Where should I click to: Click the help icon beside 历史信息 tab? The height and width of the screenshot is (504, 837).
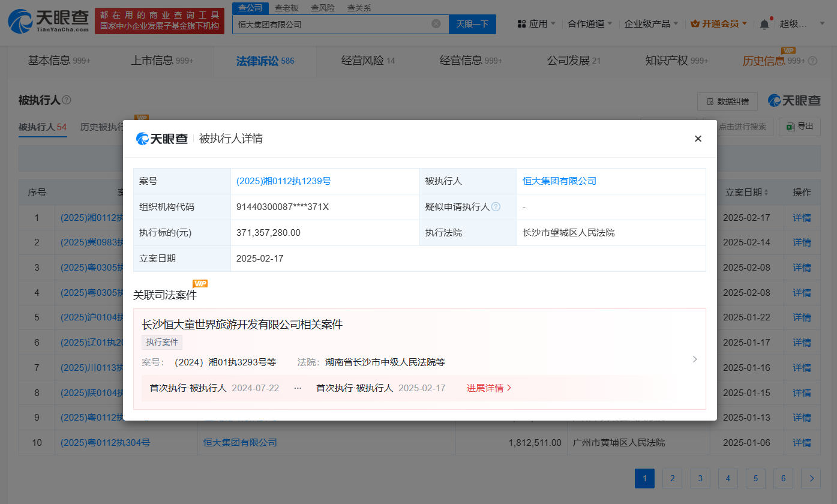click(812, 61)
